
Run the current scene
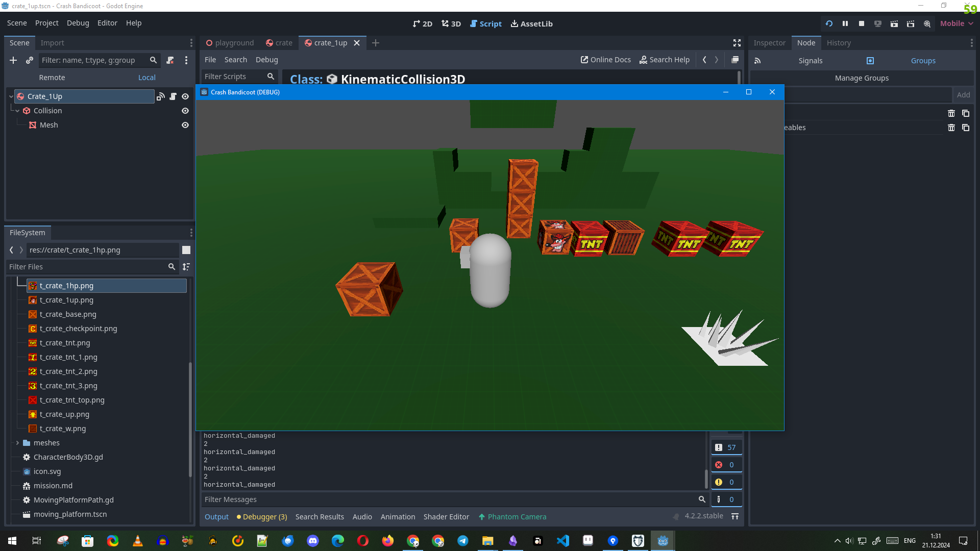[x=894, y=23]
